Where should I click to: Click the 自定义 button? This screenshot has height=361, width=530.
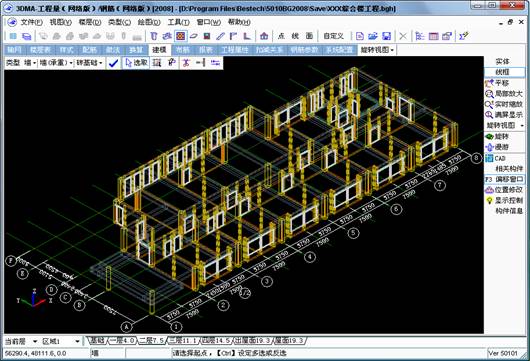click(x=333, y=36)
